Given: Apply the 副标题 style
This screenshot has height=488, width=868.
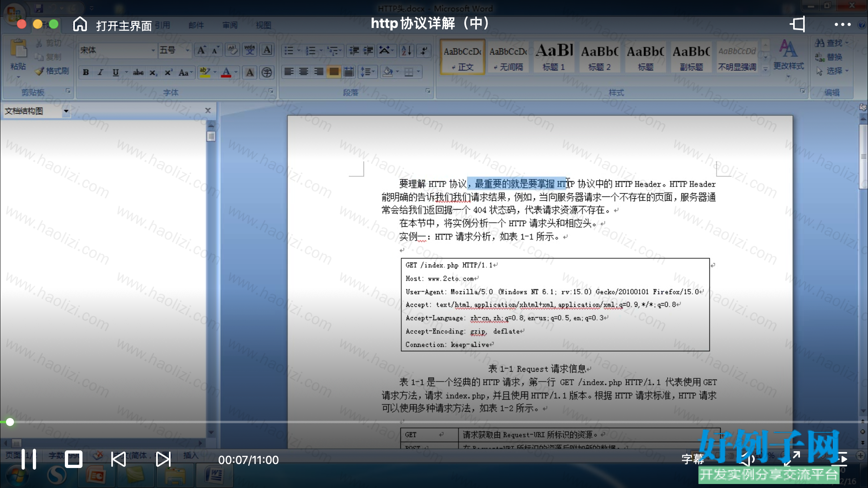Looking at the screenshot, I should (x=691, y=57).
